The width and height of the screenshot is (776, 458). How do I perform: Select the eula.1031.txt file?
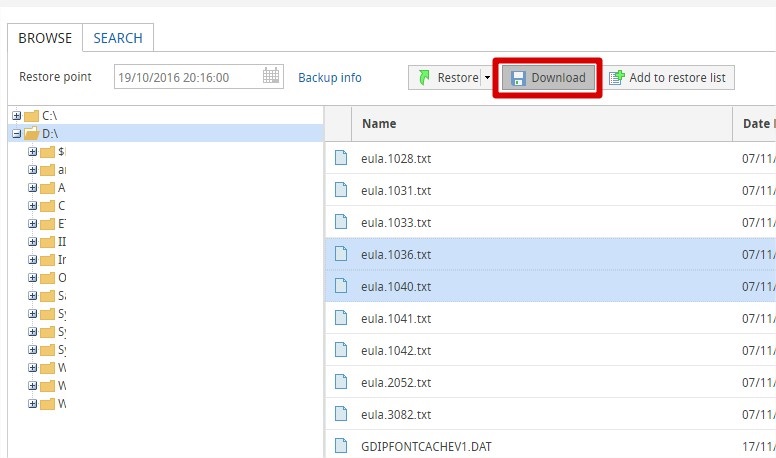click(396, 190)
